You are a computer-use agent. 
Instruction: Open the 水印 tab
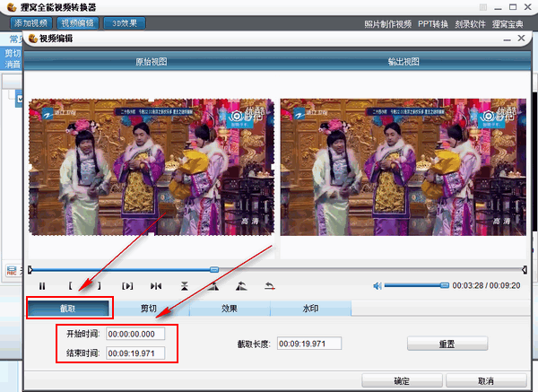pos(311,309)
